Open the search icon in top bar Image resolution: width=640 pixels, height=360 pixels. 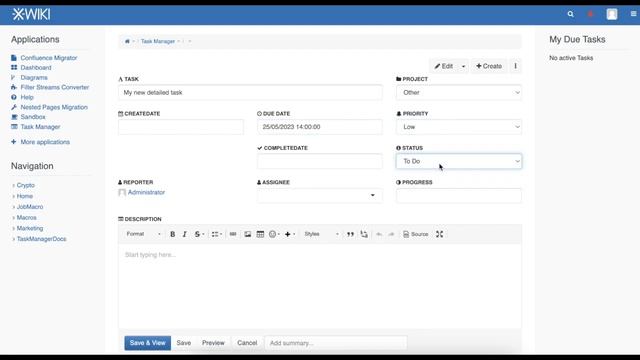(x=571, y=14)
